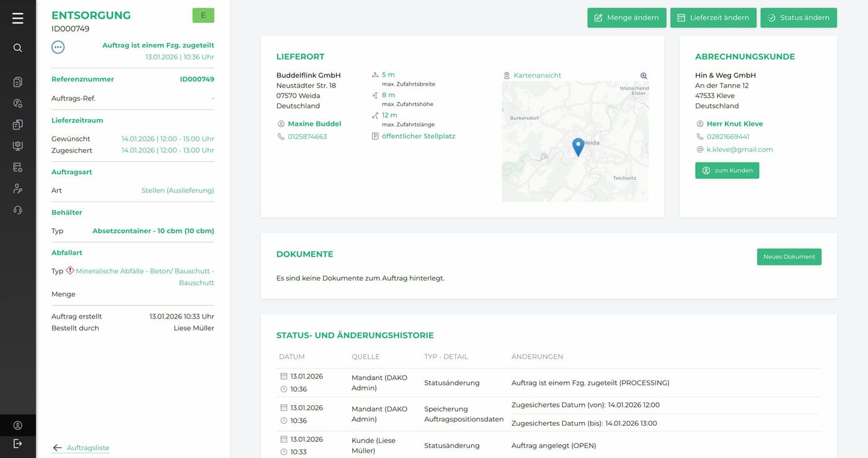Click the hazard warning icon beside Abfallart Typ
This screenshot has height=458, width=868.
tap(70, 271)
